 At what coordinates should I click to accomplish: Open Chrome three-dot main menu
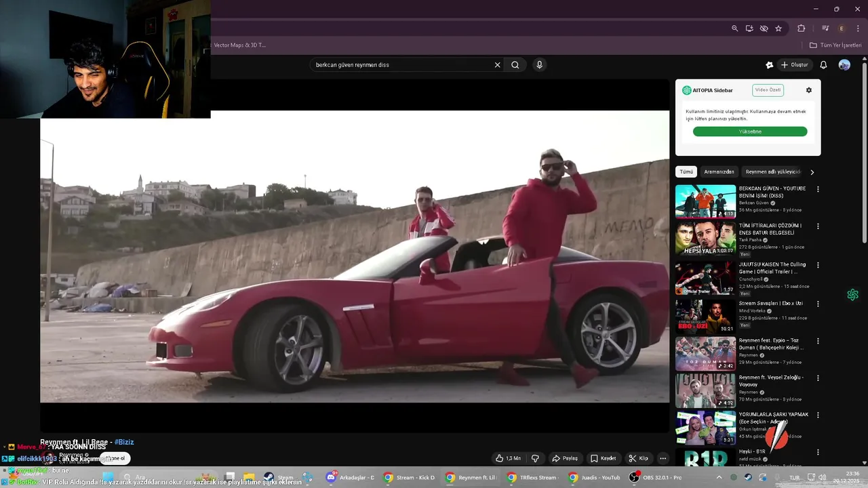pos(858,28)
